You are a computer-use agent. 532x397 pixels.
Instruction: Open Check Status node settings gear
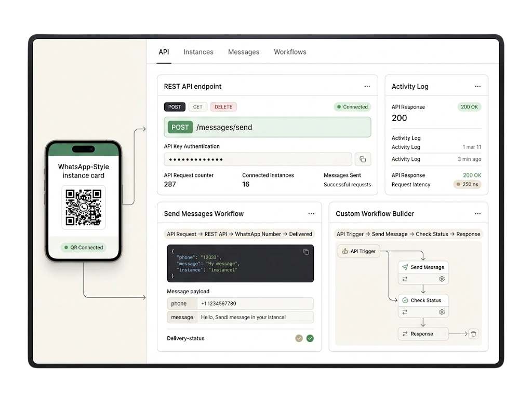click(442, 312)
